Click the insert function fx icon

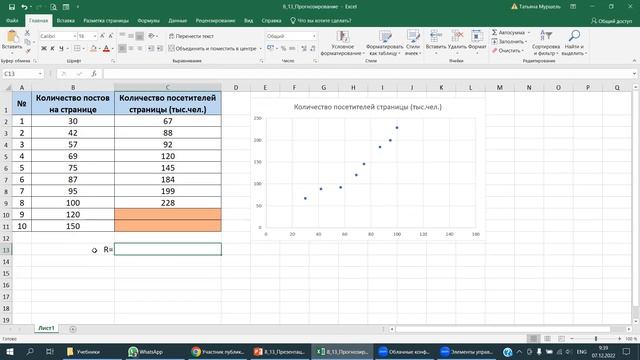[x=94, y=73]
